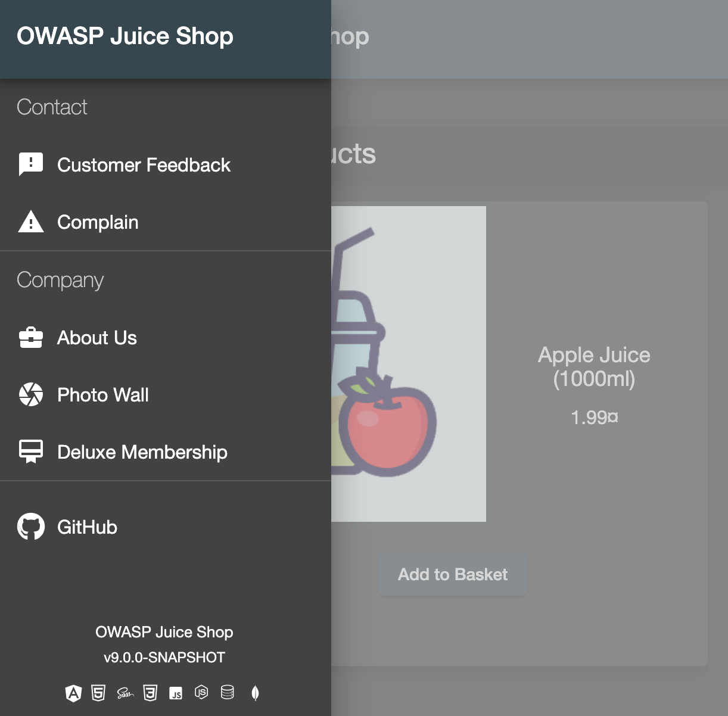Click the About Us briefcase icon

coord(31,338)
